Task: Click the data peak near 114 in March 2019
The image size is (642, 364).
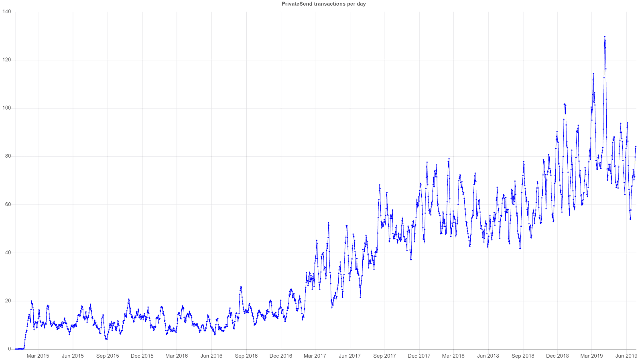Action: pos(593,74)
